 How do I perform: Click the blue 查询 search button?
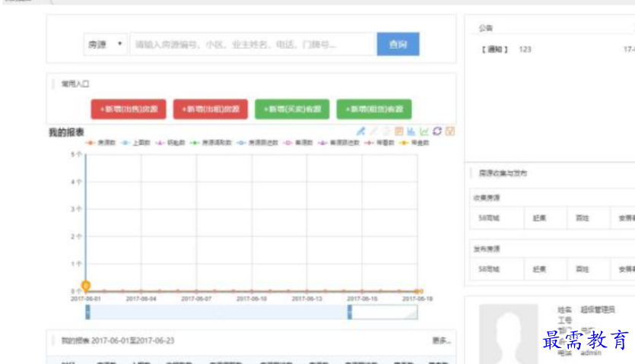[398, 44]
